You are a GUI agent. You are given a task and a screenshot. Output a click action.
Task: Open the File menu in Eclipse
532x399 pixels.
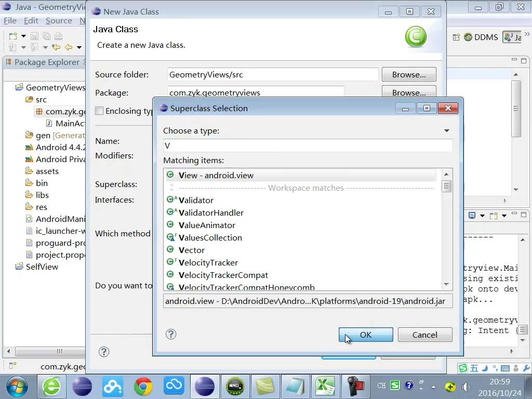pyautogui.click(x=10, y=21)
